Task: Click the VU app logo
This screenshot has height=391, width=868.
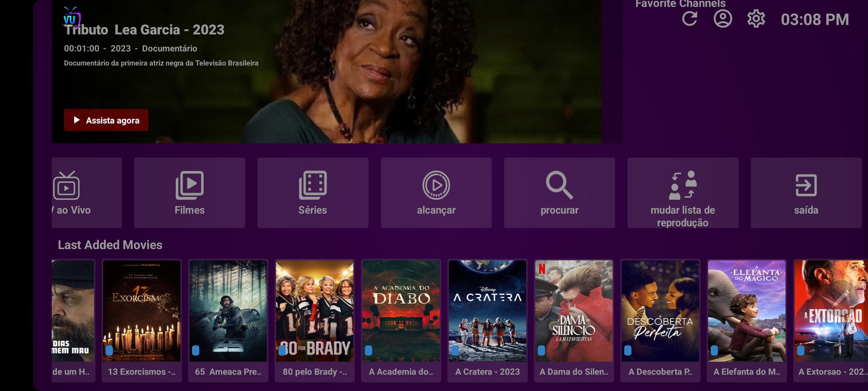Action: (71, 17)
